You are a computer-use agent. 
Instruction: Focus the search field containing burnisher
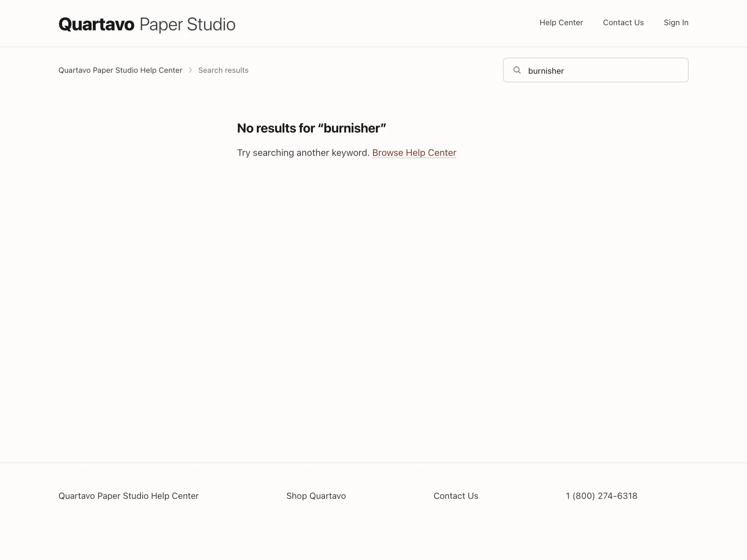596,70
